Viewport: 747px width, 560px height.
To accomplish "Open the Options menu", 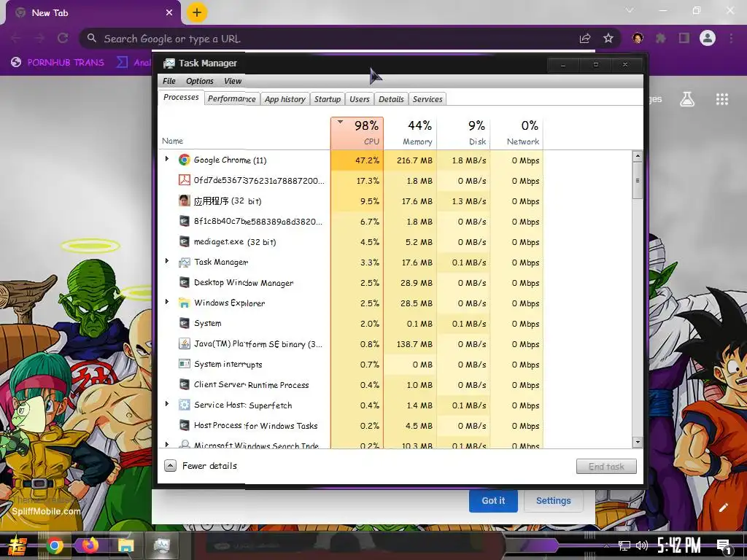I will pyautogui.click(x=200, y=81).
